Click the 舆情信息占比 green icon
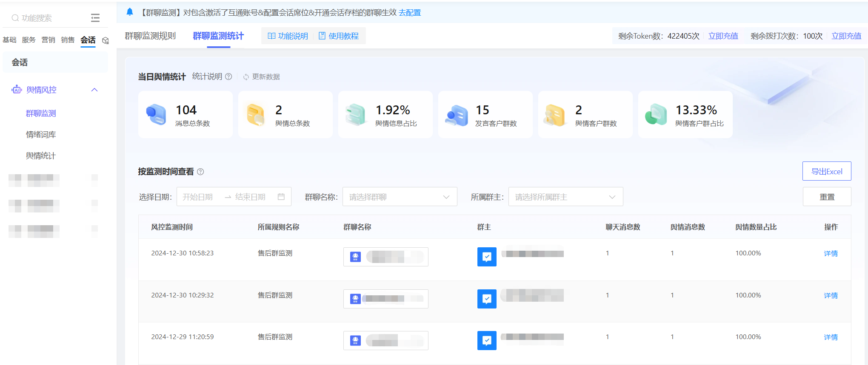Viewport: 868px width, 365px height. point(356,114)
